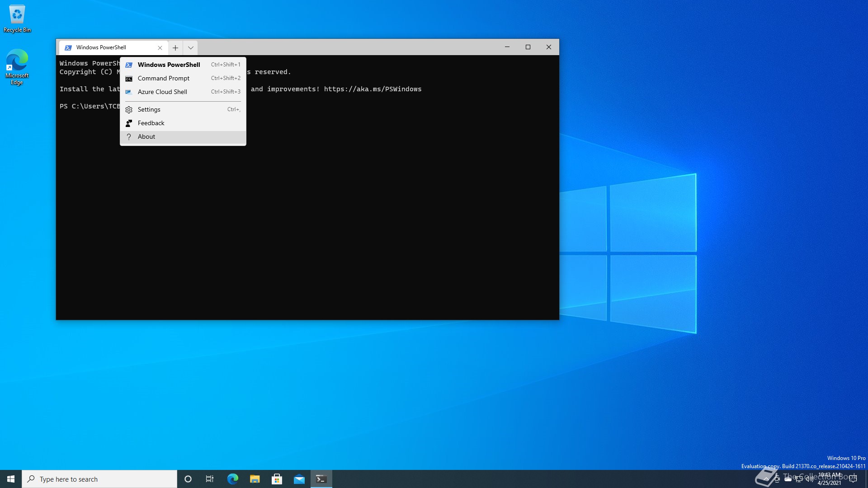Click the About question mark icon

tap(129, 137)
